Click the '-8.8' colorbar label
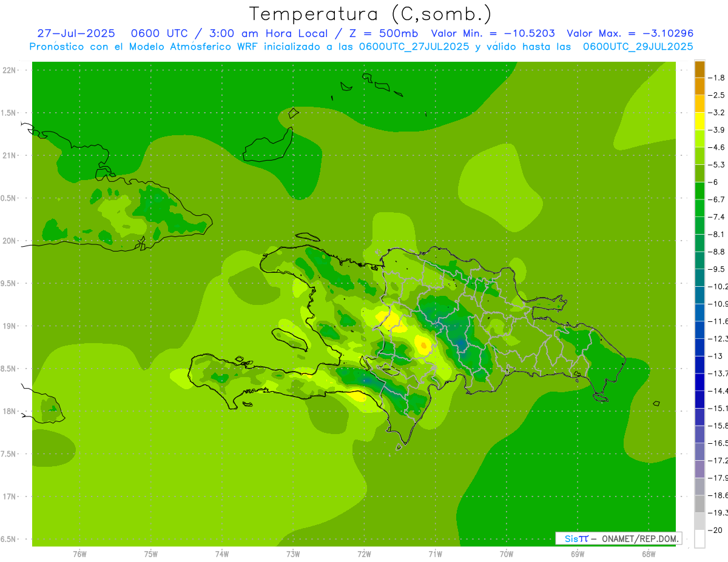The width and height of the screenshot is (728, 562). coord(718,252)
